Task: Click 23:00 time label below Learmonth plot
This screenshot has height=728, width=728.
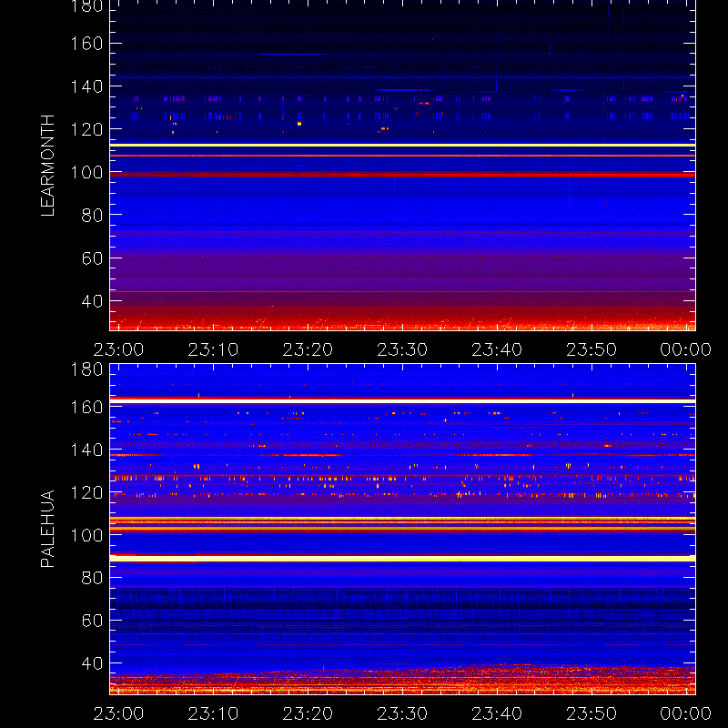Action: 118,349
